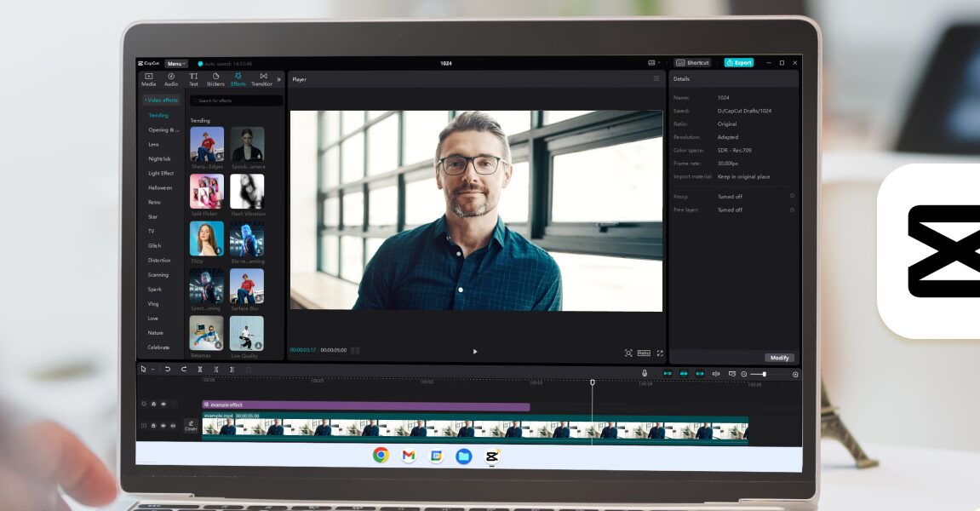This screenshot has height=511, width=980.
Task: Open the Audio library panel
Action: coord(171,79)
